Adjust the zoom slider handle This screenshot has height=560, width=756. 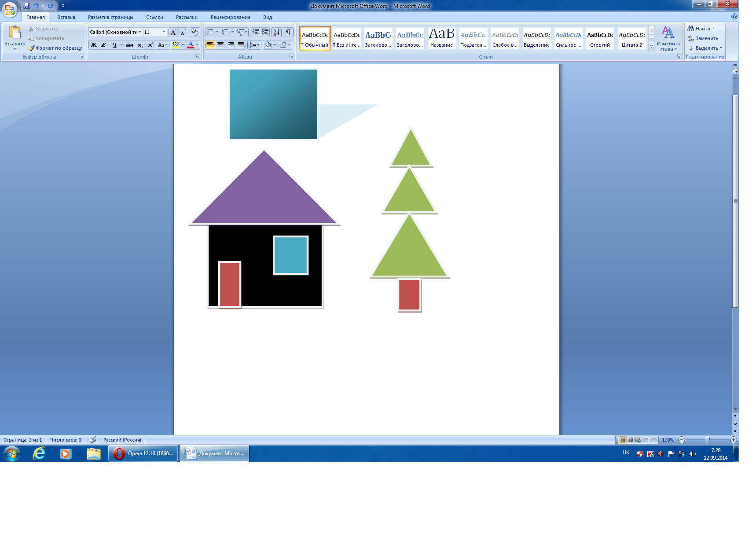[708, 440]
